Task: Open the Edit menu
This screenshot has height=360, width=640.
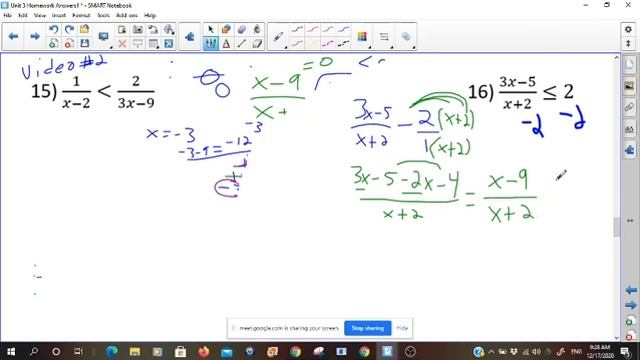Action: (x=23, y=16)
